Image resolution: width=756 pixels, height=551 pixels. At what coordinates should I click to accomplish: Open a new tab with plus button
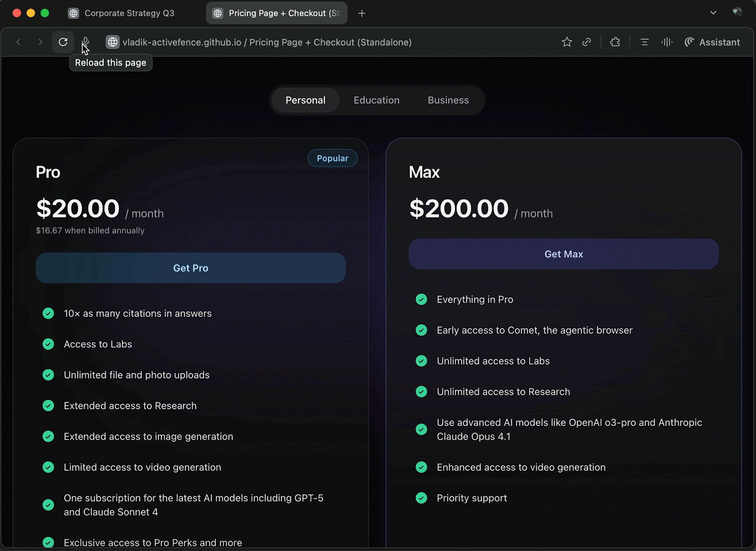362,13
